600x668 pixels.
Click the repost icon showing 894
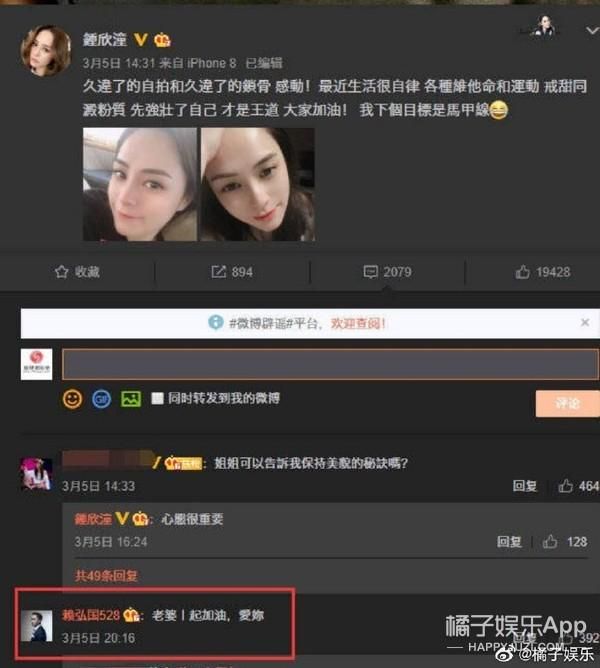pyautogui.click(x=219, y=272)
